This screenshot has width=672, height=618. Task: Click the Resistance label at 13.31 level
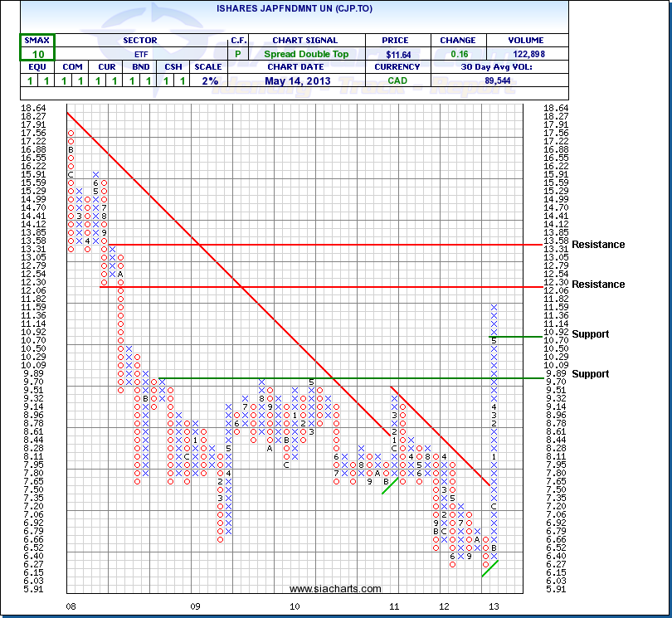point(598,245)
